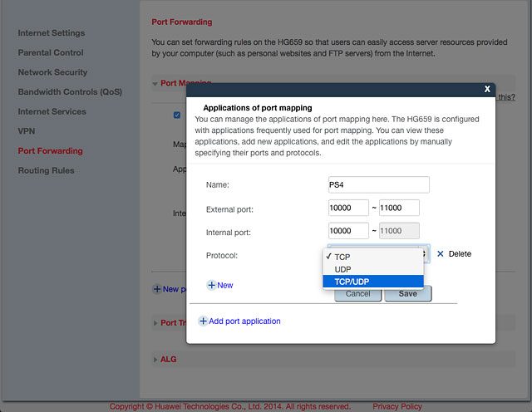
Task: Expand the ALG section
Action: [155, 360]
